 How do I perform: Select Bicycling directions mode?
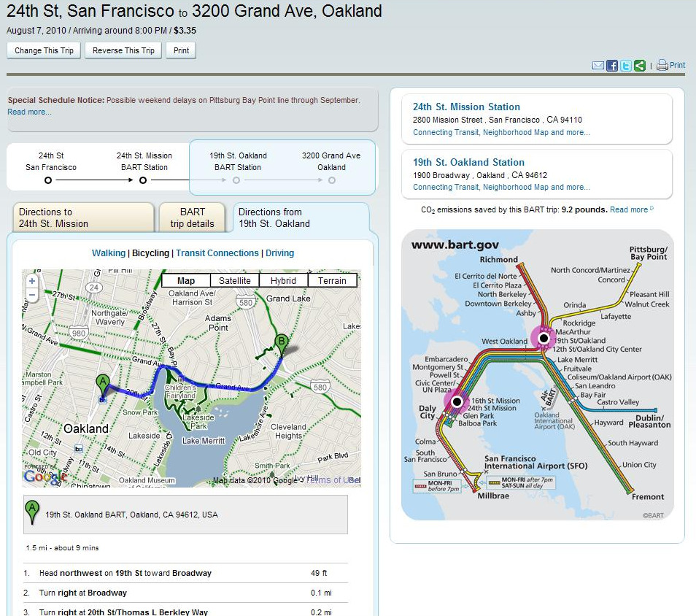[150, 253]
